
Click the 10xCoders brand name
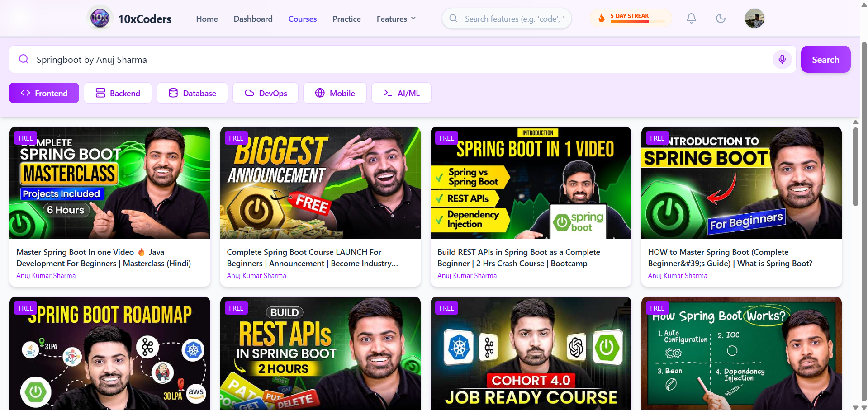145,19
